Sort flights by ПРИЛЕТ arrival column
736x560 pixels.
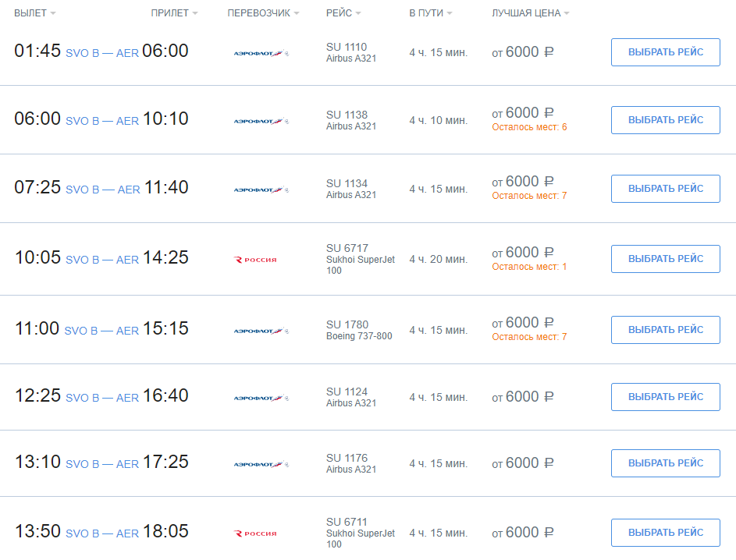pyautogui.click(x=174, y=13)
